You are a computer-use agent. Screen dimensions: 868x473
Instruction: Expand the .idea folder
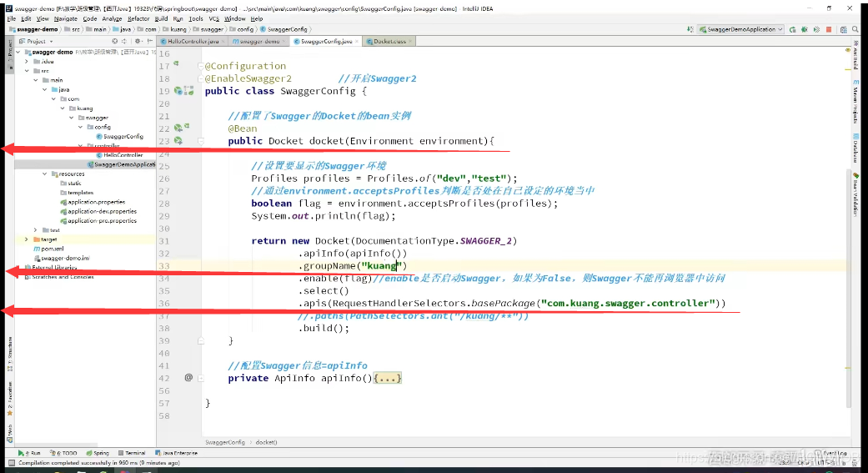tap(27, 62)
